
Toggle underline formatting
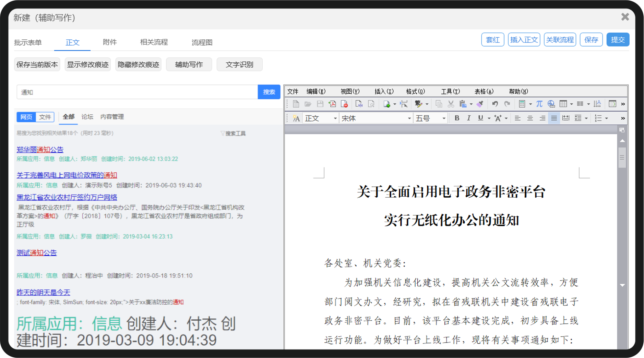tap(480, 118)
